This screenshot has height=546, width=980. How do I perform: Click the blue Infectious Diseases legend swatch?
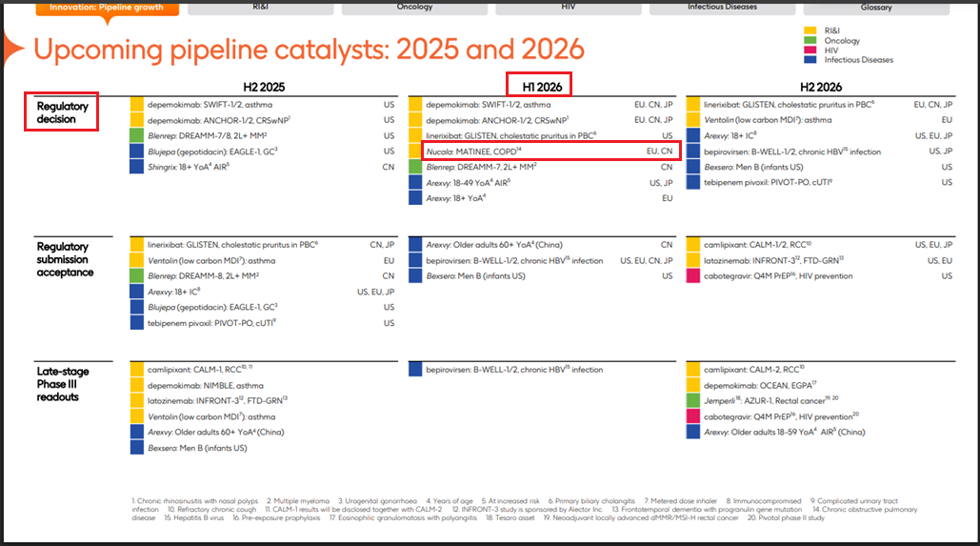[810, 59]
